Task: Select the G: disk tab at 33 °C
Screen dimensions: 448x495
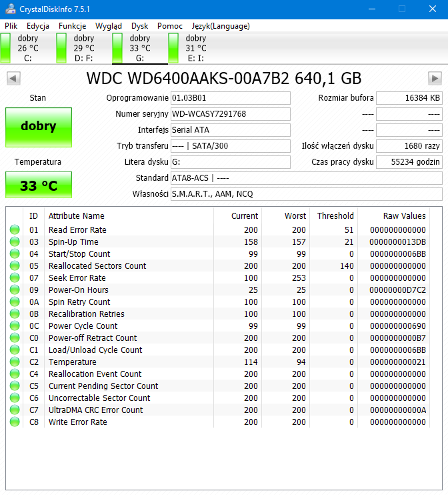Action: (140, 48)
